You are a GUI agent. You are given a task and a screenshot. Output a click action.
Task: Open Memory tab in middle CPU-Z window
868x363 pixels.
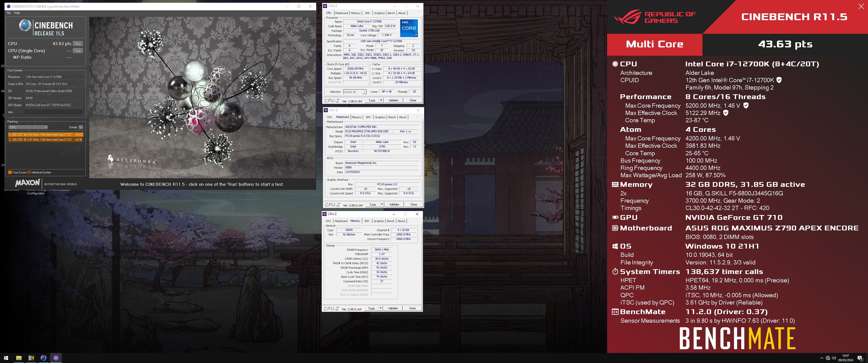(x=357, y=117)
